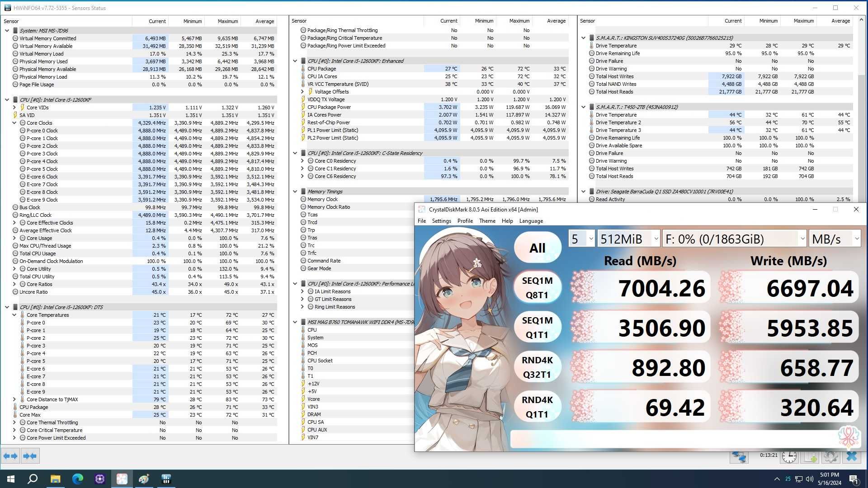Click the start logging sheet icon
This screenshot has height=488, width=868.
(810, 456)
